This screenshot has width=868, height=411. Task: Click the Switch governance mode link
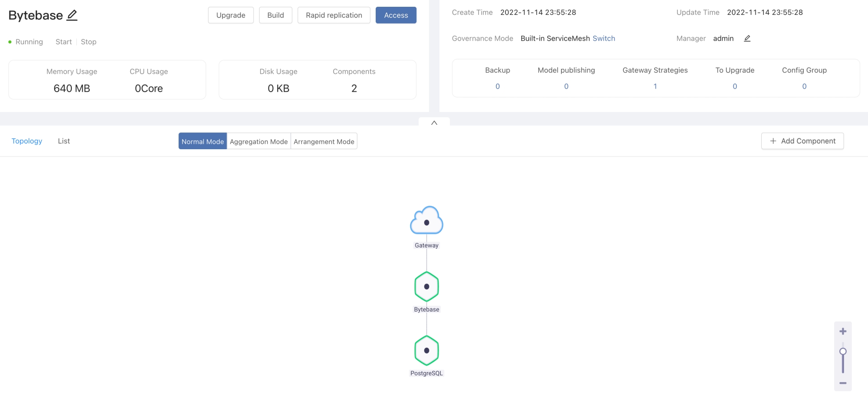coord(604,38)
